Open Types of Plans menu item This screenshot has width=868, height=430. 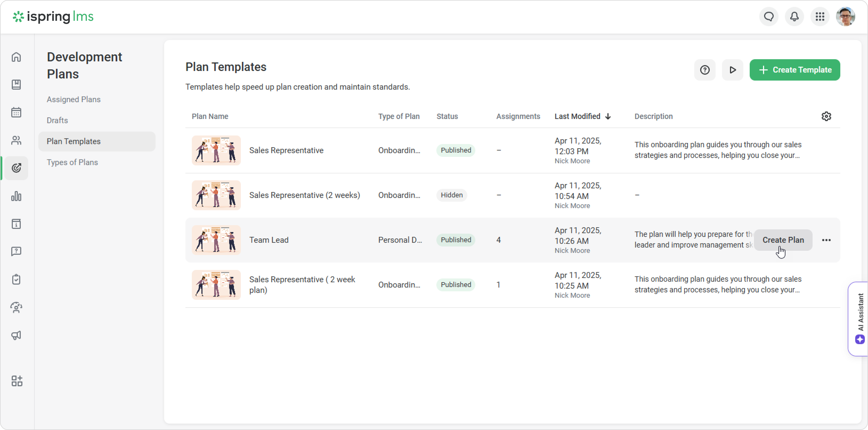72,162
